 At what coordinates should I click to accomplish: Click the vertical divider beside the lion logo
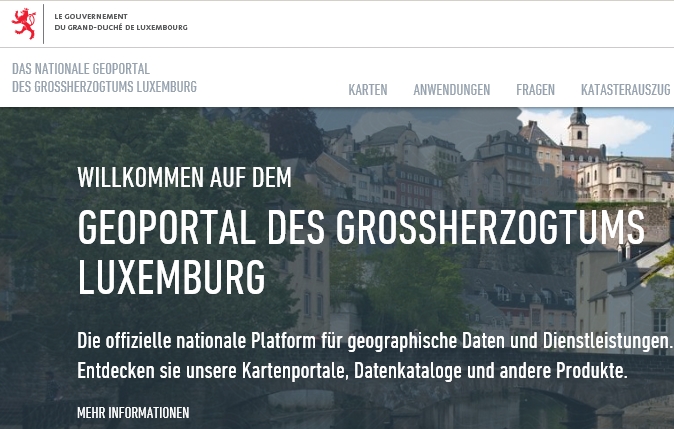(45, 22)
